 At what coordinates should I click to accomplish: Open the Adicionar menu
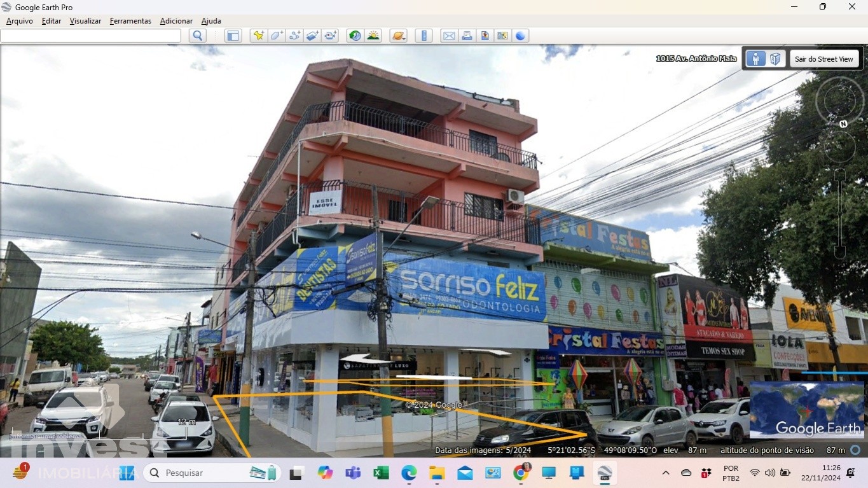(176, 21)
